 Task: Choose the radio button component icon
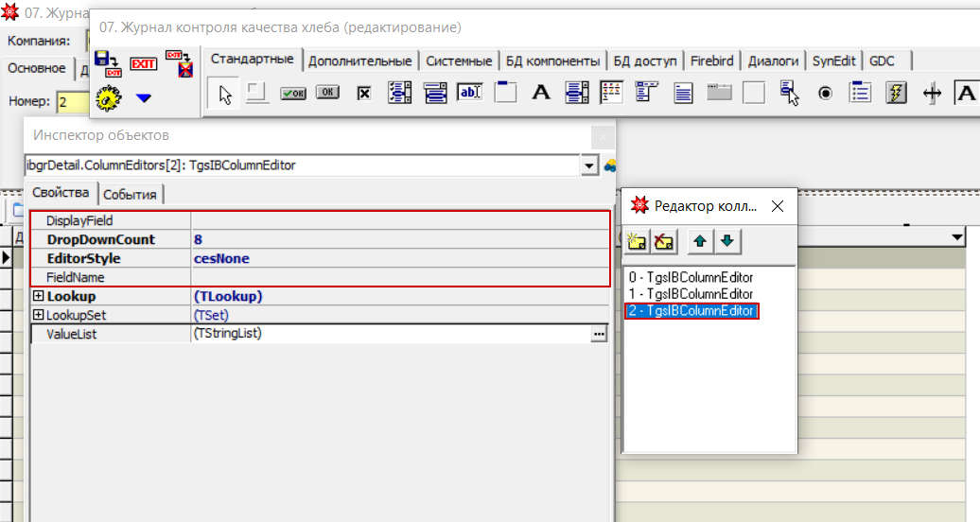[824, 93]
